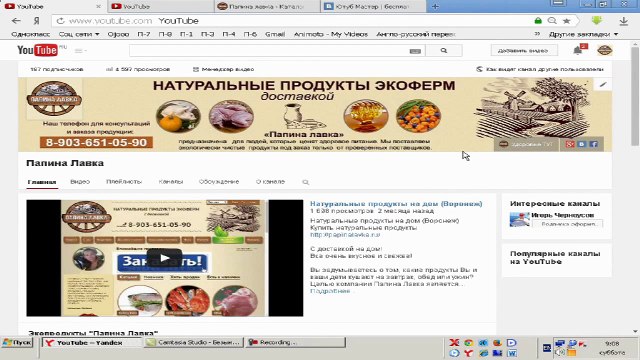
Task: Open the Gmail bookmark
Action: click(x=275, y=34)
